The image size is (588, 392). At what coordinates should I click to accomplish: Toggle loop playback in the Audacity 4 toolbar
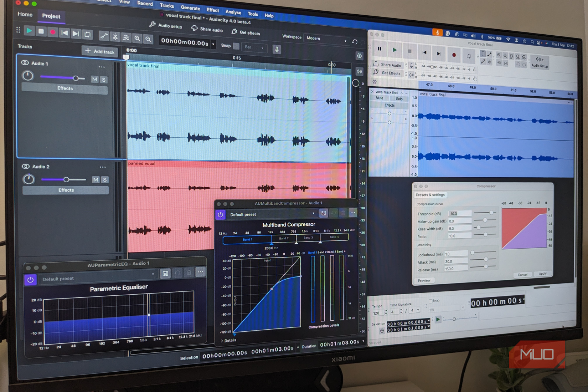tap(87, 34)
